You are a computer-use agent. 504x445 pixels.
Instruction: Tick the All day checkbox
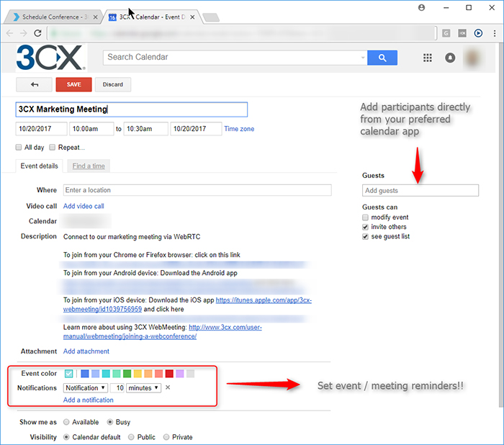coord(19,148)
